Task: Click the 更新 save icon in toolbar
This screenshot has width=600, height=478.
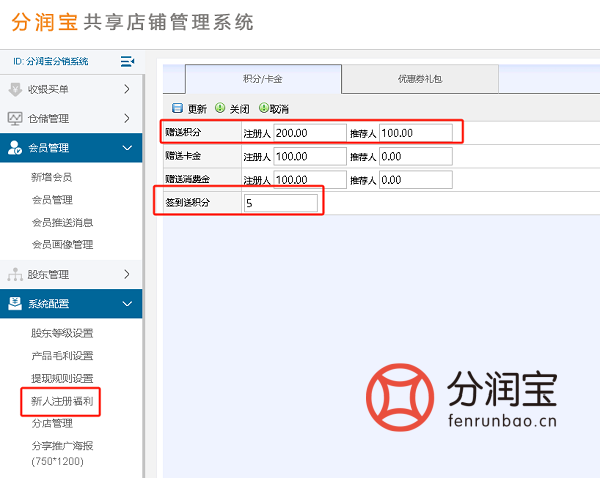Action: pos(178,109)
